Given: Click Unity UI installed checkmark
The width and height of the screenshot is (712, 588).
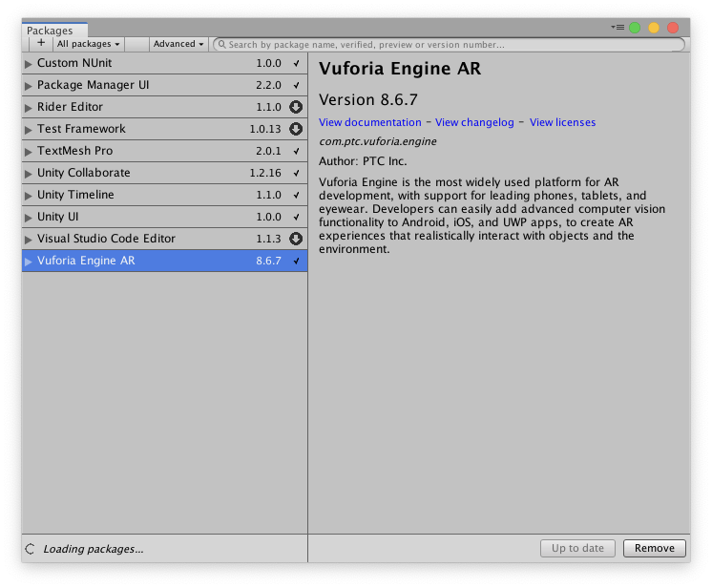Looking at the screenshot, I should point(297,217).
